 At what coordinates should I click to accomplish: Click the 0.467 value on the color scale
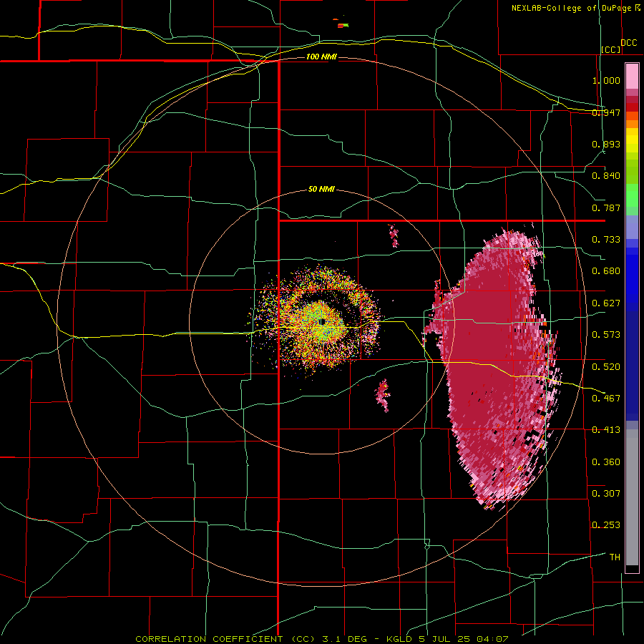[606, 399]
